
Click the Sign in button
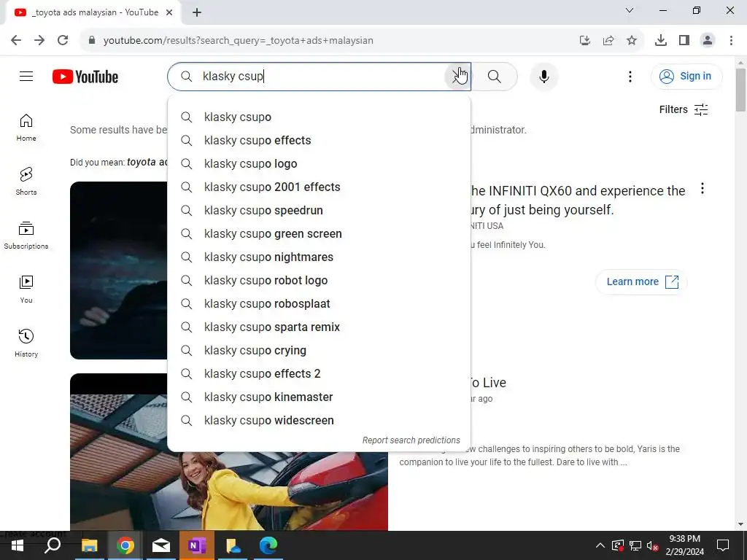[686, 76]
